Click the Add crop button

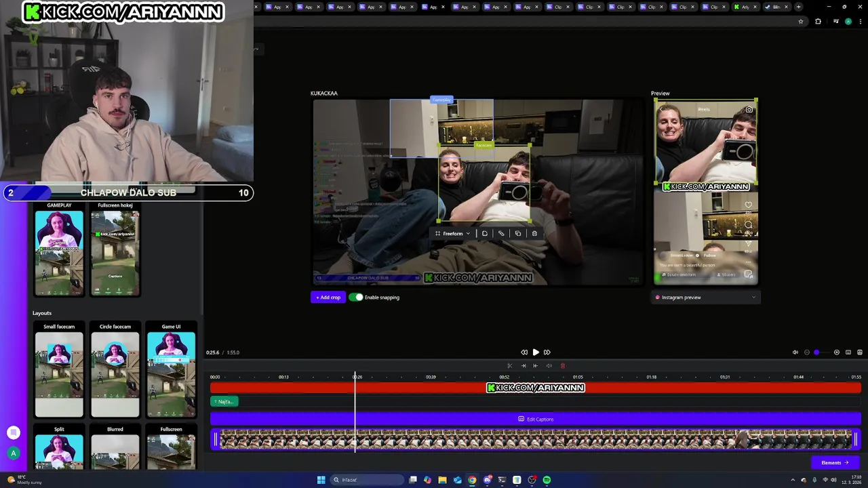point(328,297)
